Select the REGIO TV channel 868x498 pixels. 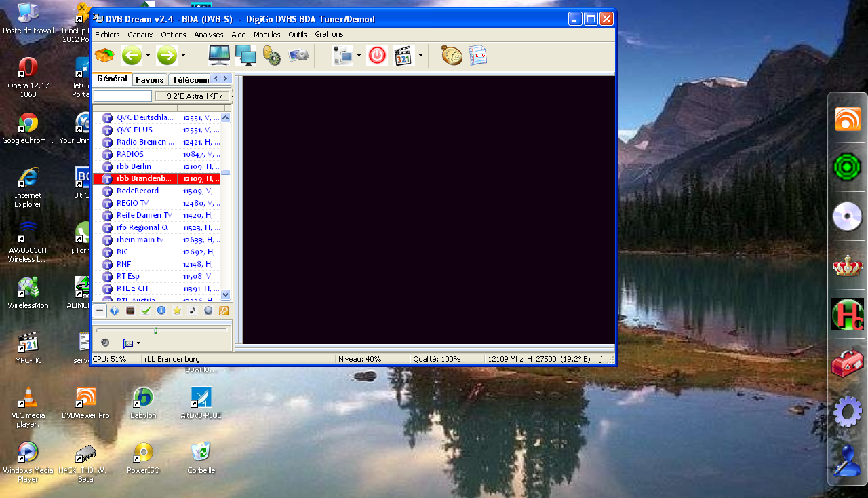click(x=132, y=203)
